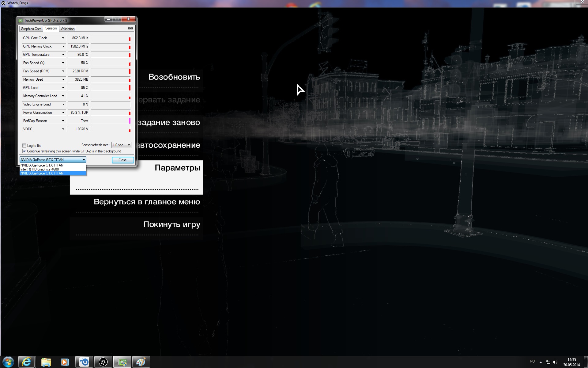Open the GPU-Z taskbar icon
Viewport: 588px width, 368px height.
(122, 362)
